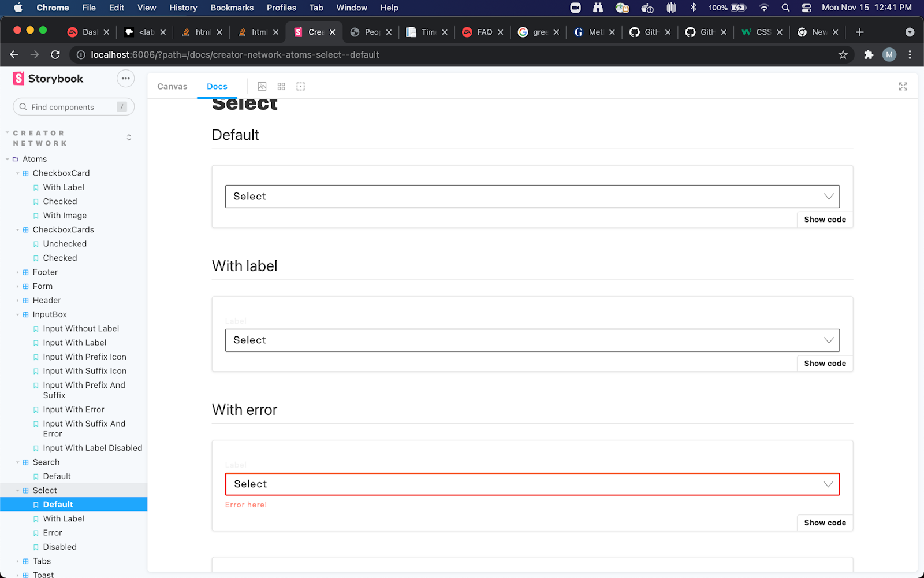924x578 pixels.
Task: Open Input With Label Disabled story
Action: click(92, 448)
